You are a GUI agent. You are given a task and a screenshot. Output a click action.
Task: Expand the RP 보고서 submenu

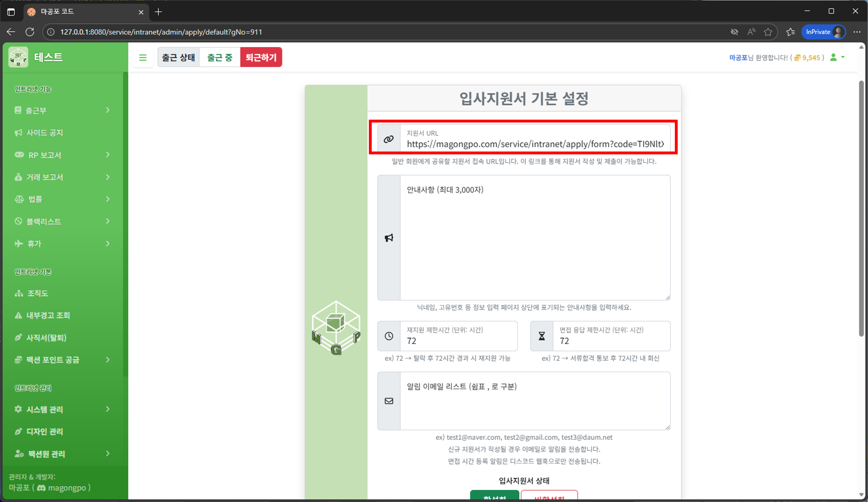click(x=108, y=155)
